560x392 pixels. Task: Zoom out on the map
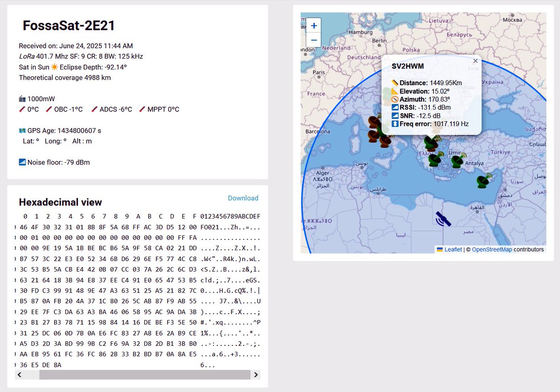coord(314,40)
